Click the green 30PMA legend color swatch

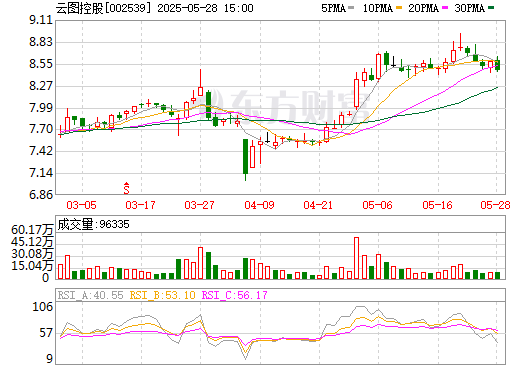click(491, 8)
